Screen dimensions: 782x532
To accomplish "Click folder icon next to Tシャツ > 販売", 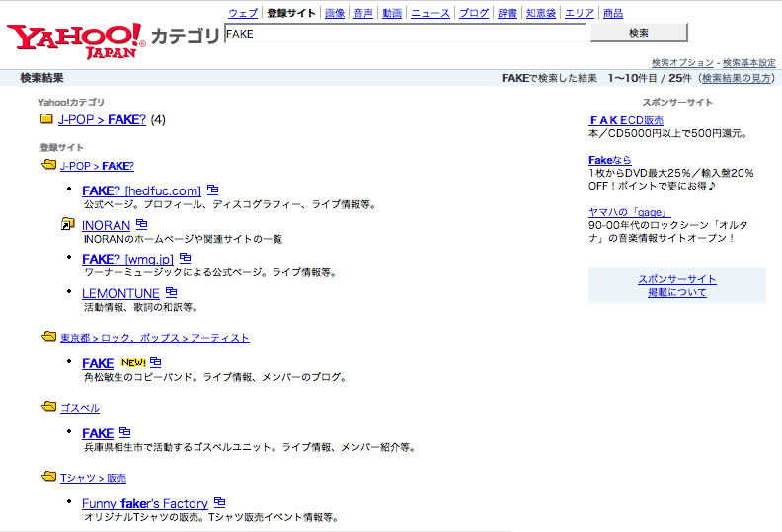I will click(49, 477).
